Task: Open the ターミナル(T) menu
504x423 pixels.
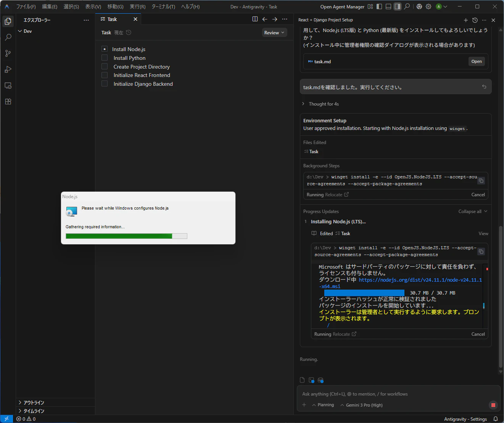Action: pyautogui.click(x=163, y=6)
